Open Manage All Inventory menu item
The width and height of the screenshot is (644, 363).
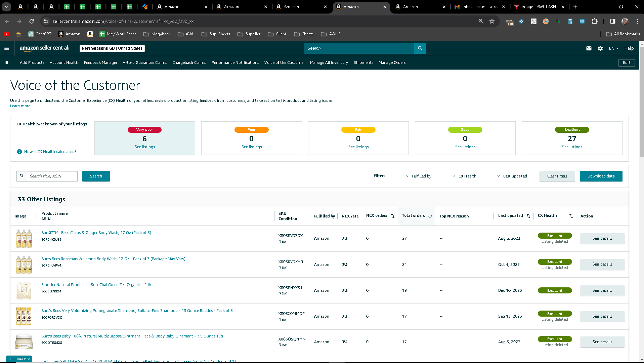[x=329, y=63]
